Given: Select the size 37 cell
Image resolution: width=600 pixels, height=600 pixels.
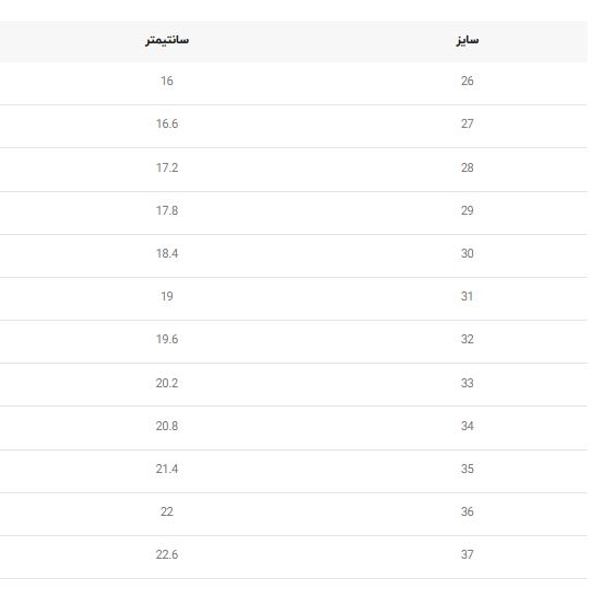Looking at the screenshot, I should (x=467, y=555).
